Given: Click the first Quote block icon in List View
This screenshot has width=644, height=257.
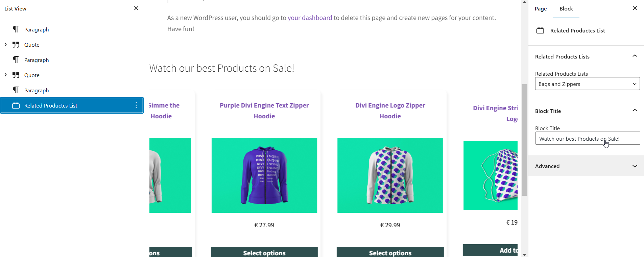Looking at the screenshot, I should (x=16, y=45).
